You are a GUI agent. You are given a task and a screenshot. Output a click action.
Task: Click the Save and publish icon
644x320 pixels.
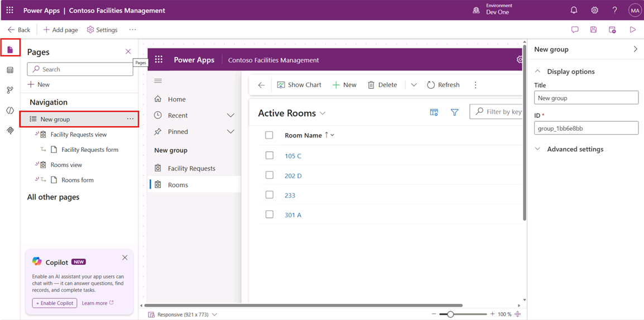coord(612,30)
